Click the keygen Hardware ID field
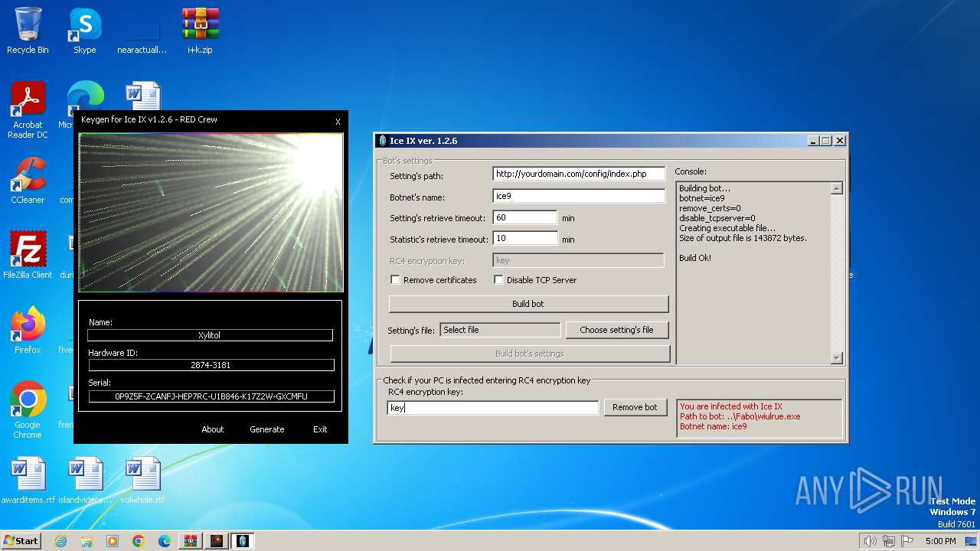This screenshot has width=980, height=551. [x=210, y=365]
